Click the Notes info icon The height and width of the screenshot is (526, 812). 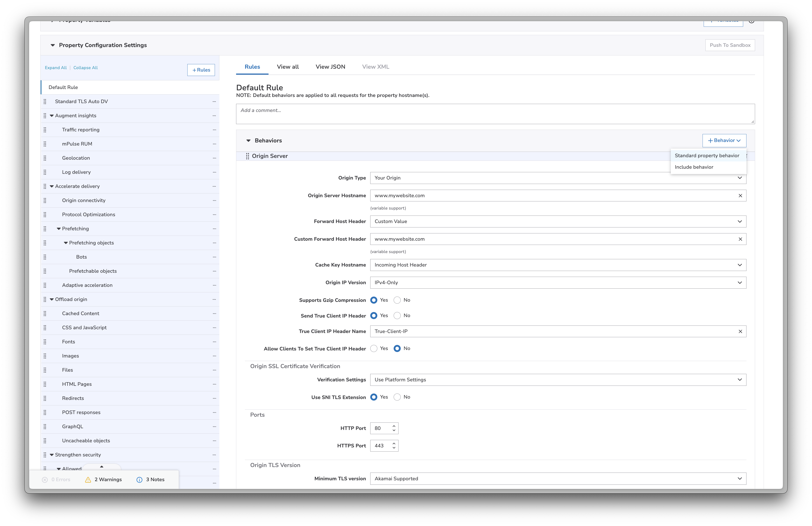coord(139,480)
